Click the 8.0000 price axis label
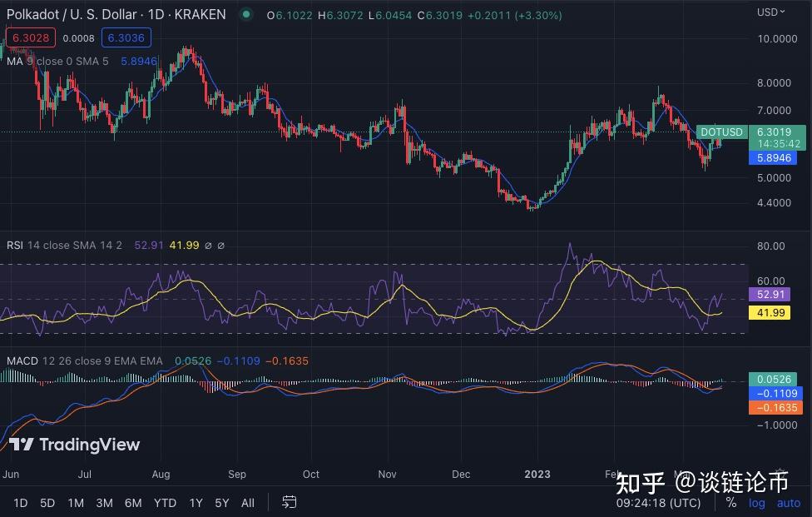The image size is (812, 517). (x=775, y=83)
